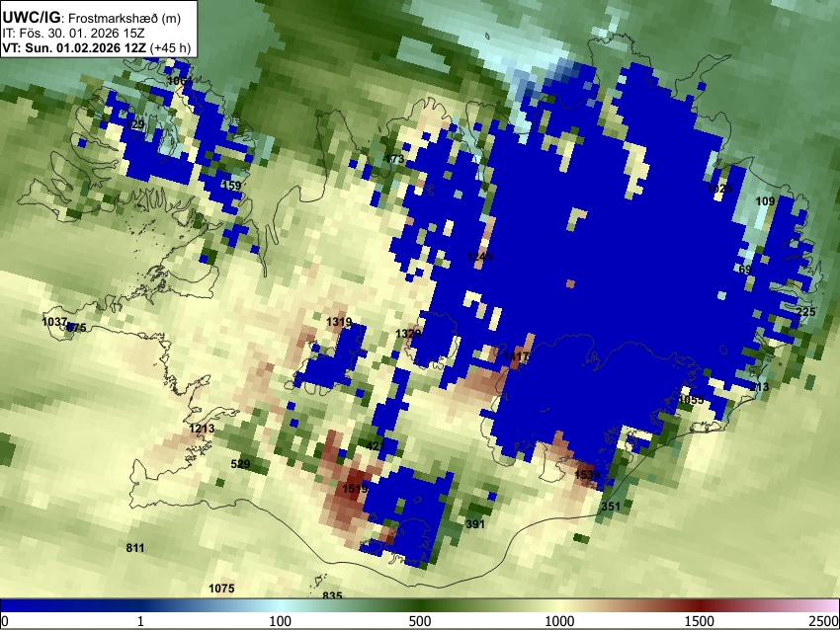Select the map value 1319
Screen dimensions: 840x630
(x=339, y=322)
